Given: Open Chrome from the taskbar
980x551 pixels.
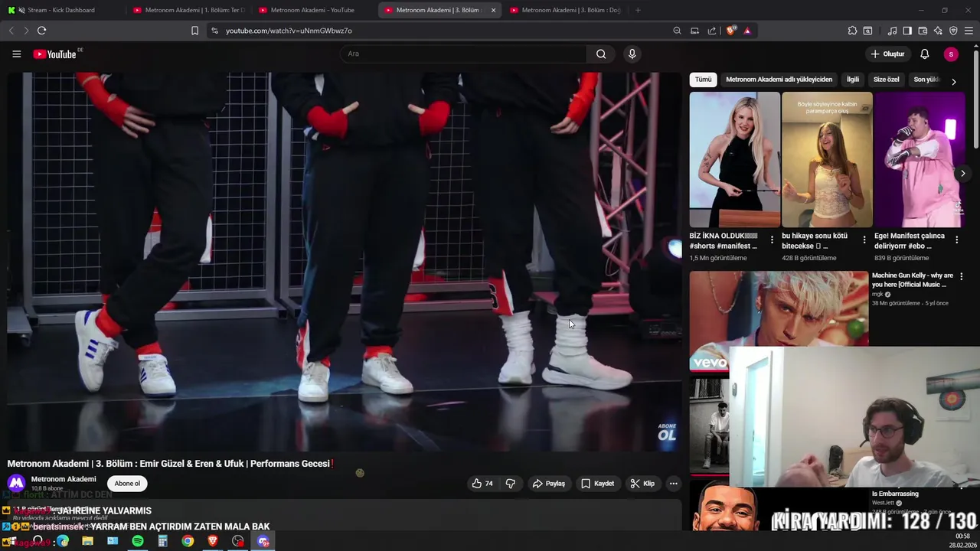Looking at the screenshot, I should coord(188,541).
